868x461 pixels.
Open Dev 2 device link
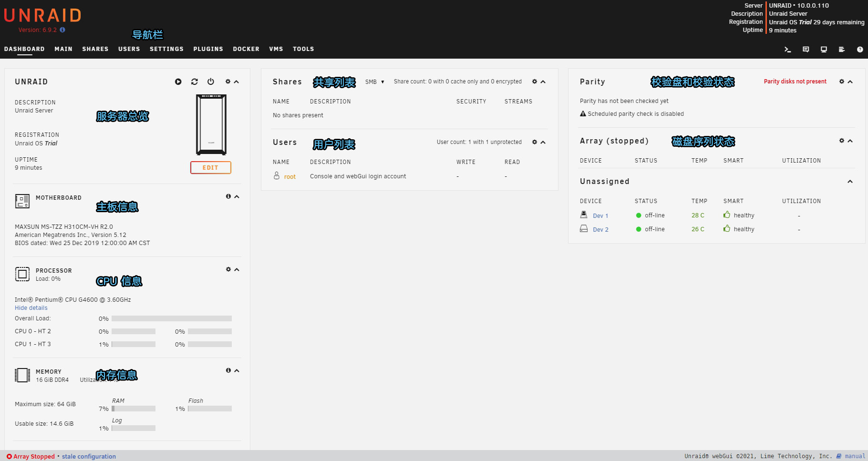coord(600,230)
